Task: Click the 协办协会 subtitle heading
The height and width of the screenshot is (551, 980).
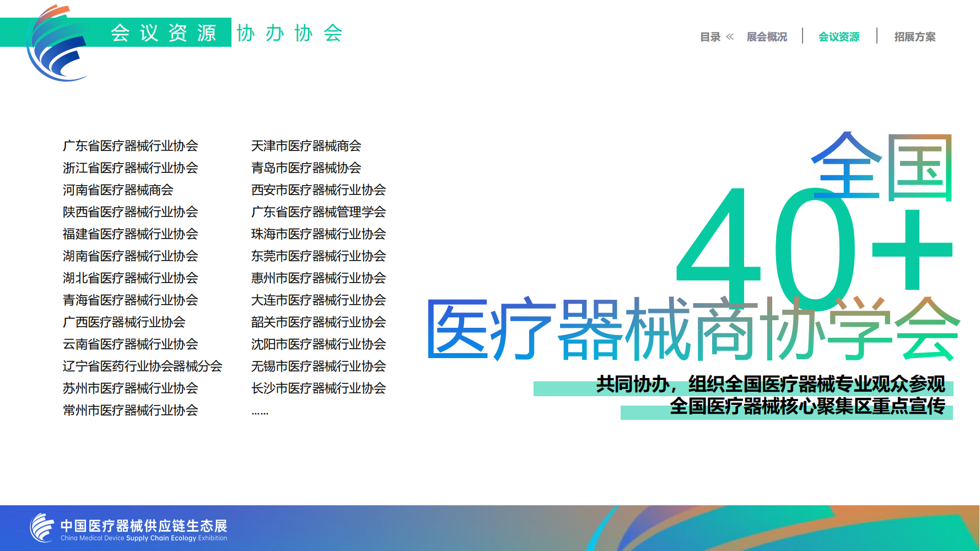Action: (290, 33)
